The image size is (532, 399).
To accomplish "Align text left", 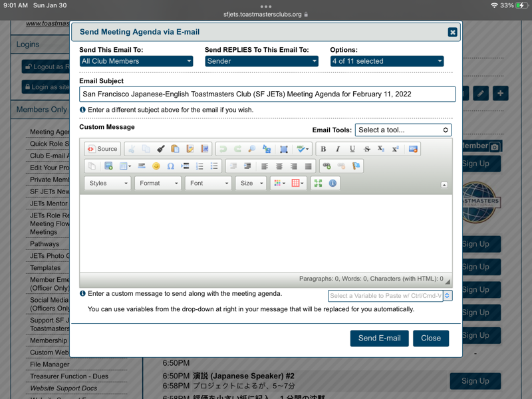I will coord(265,166).
